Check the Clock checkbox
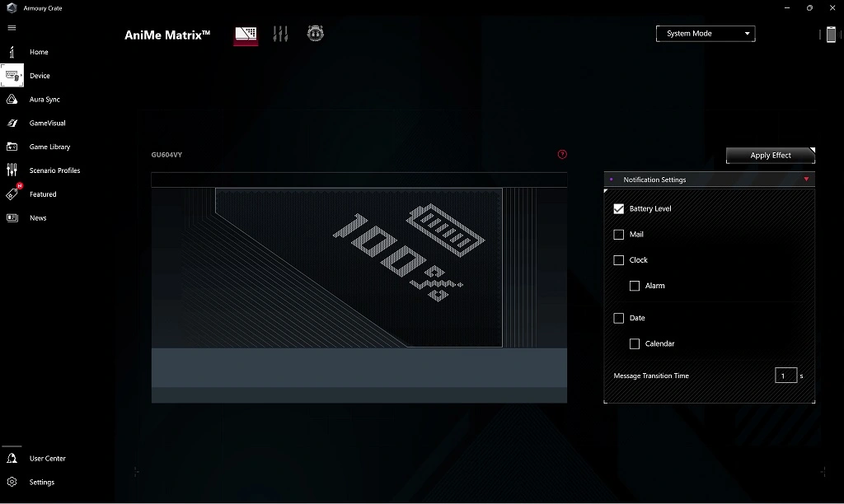The height and width of the screenshot is (504, 844). [x=618, y=260]
